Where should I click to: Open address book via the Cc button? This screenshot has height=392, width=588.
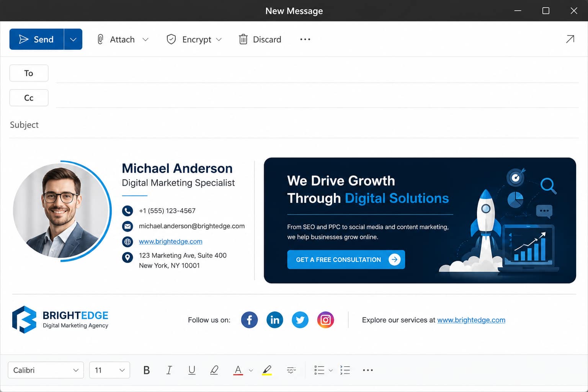point(29,98)
